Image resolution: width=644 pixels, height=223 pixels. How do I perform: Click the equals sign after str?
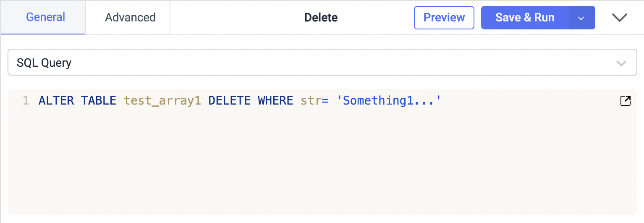point(325,101)
